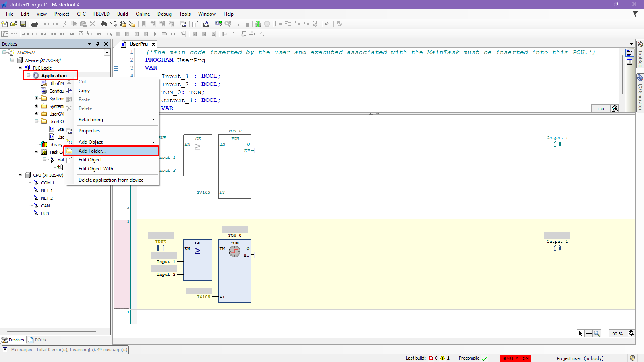644x362 pixels.
Task: Click the Open project folder icon
Action: pos(14,24)
